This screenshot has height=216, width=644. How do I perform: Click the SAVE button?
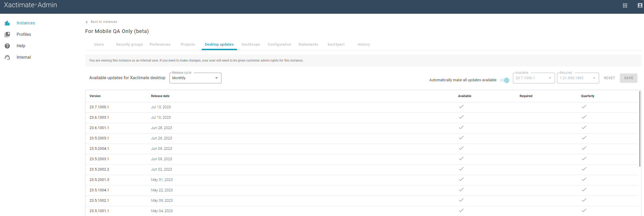pos(628,78)
